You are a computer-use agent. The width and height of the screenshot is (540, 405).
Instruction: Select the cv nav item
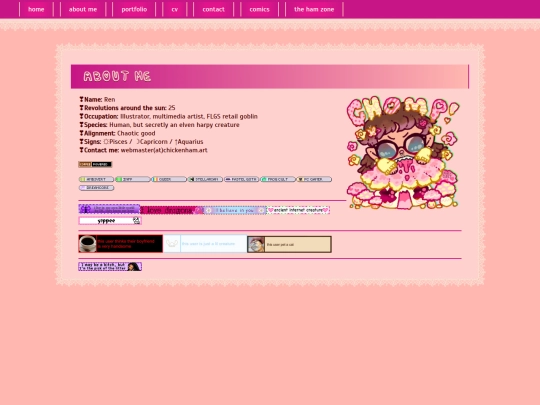(x=175, y=9)
